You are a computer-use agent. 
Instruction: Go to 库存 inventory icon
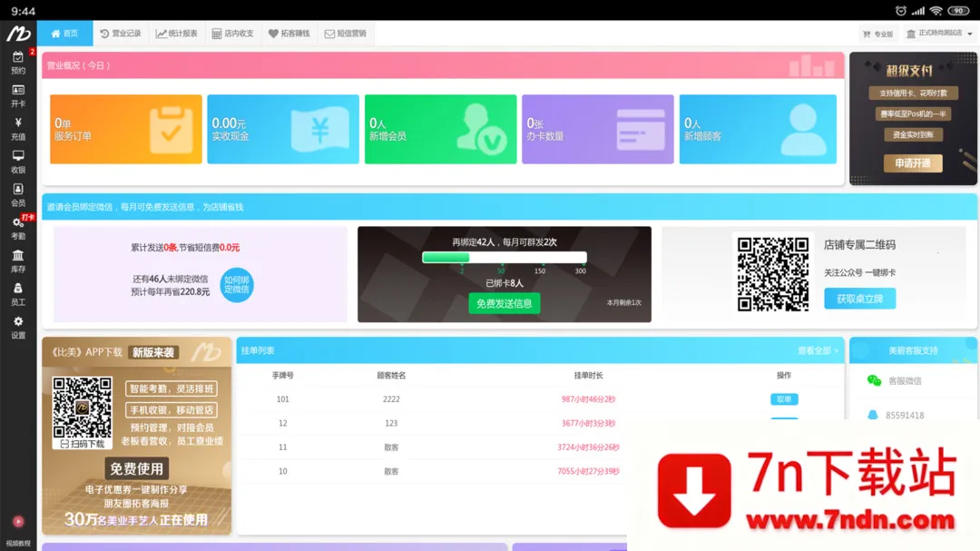18,261
